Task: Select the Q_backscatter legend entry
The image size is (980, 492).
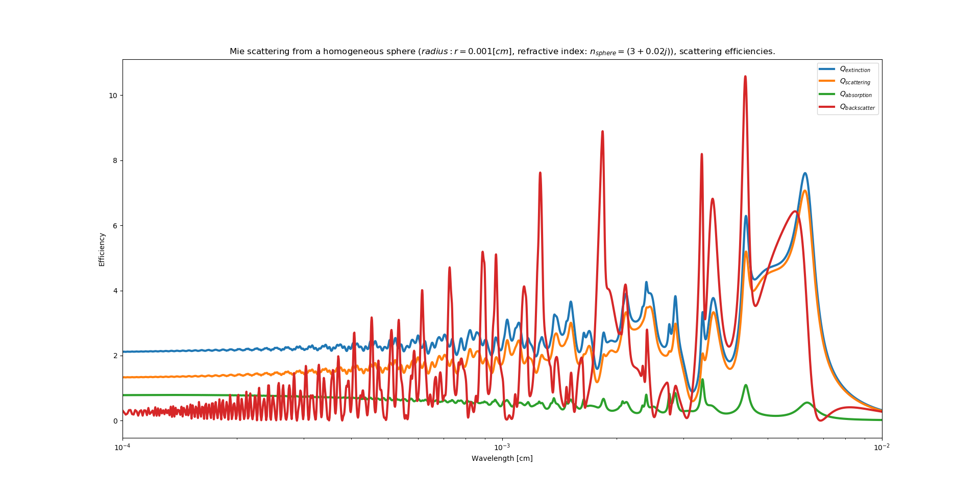Action: click(857, 108)
